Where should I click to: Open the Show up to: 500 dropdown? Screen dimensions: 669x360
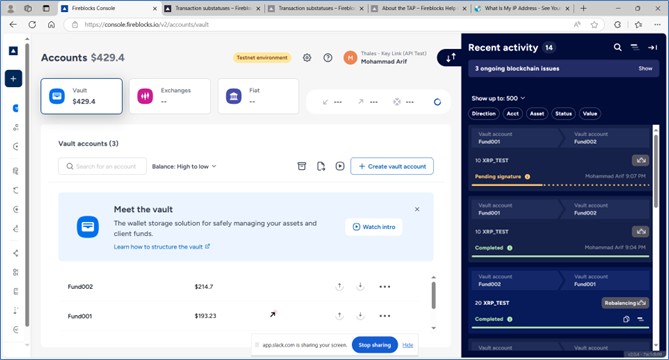(x=498, y=98)
